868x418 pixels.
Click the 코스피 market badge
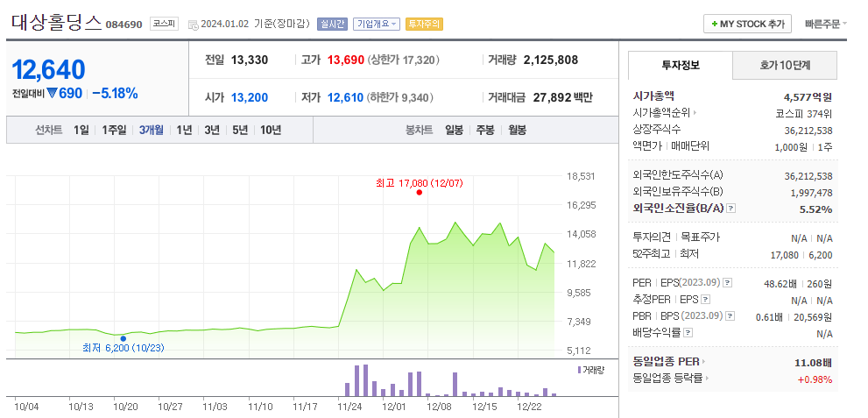pos(164,24)
